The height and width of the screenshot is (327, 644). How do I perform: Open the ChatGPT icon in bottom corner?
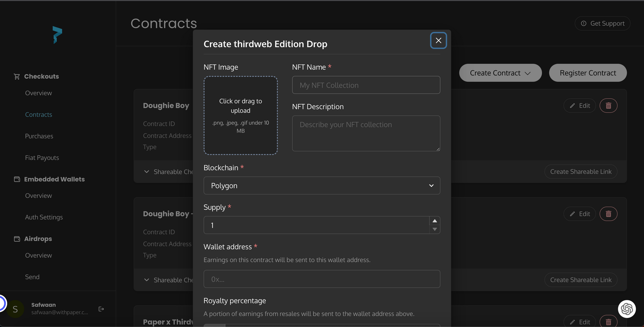tap(627, 309)
